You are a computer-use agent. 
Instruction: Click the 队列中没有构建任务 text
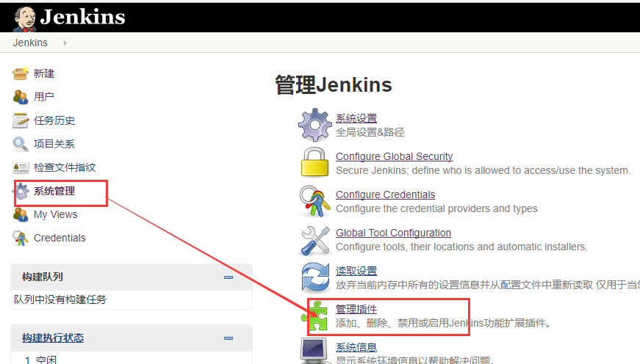click(60, 299)
